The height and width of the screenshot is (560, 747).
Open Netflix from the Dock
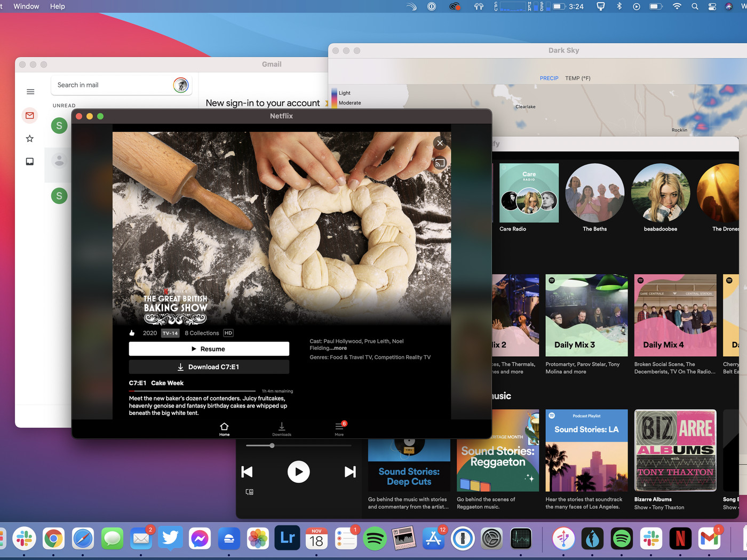click(x=680, y=539)
